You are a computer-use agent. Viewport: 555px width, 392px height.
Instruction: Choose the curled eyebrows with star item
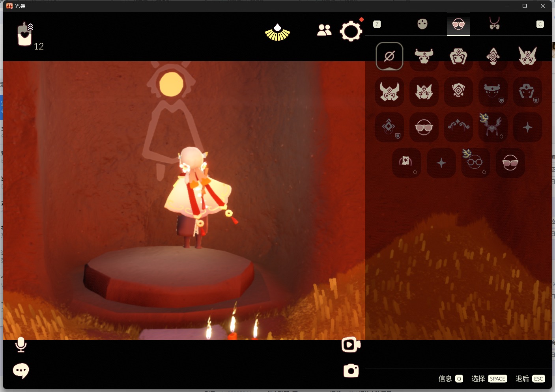(458, 127)
